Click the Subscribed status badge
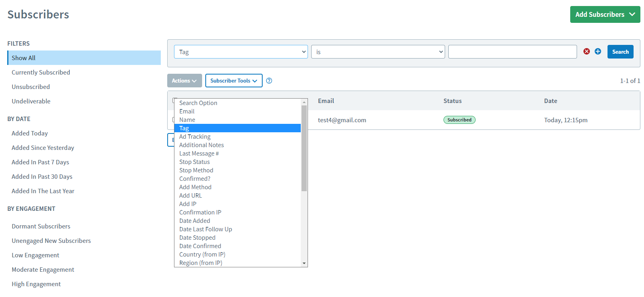 [460, 120]
